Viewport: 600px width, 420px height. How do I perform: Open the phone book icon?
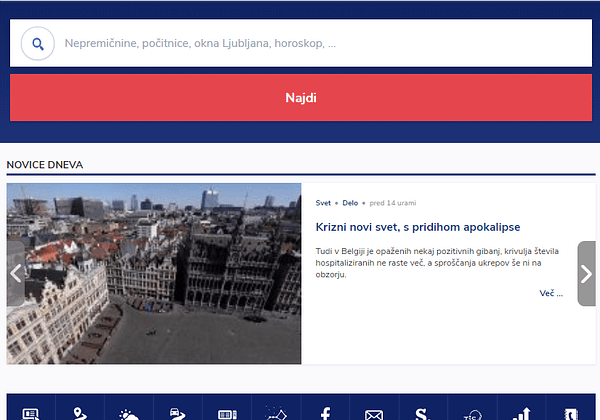point(571,412)
